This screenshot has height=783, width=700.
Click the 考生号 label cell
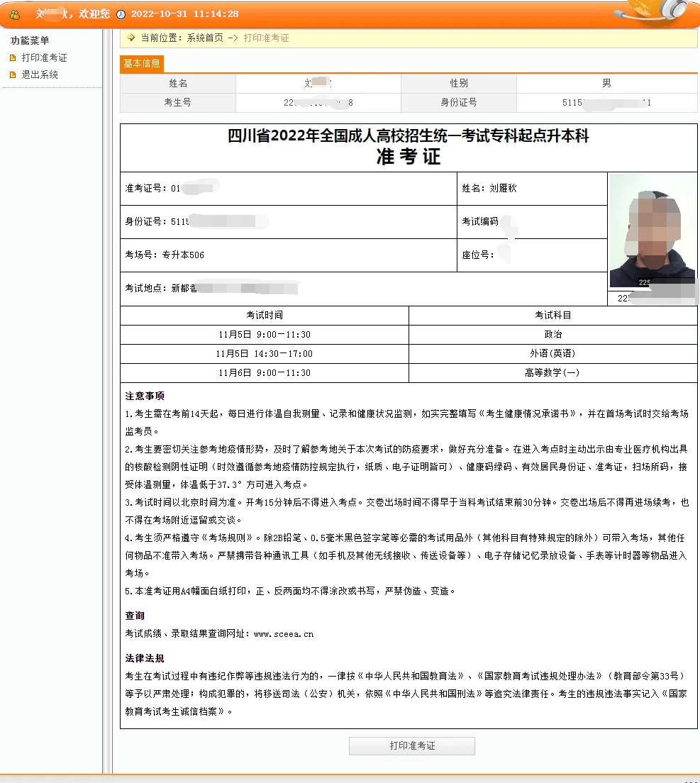pyautogui.click(x=178, y=102)
